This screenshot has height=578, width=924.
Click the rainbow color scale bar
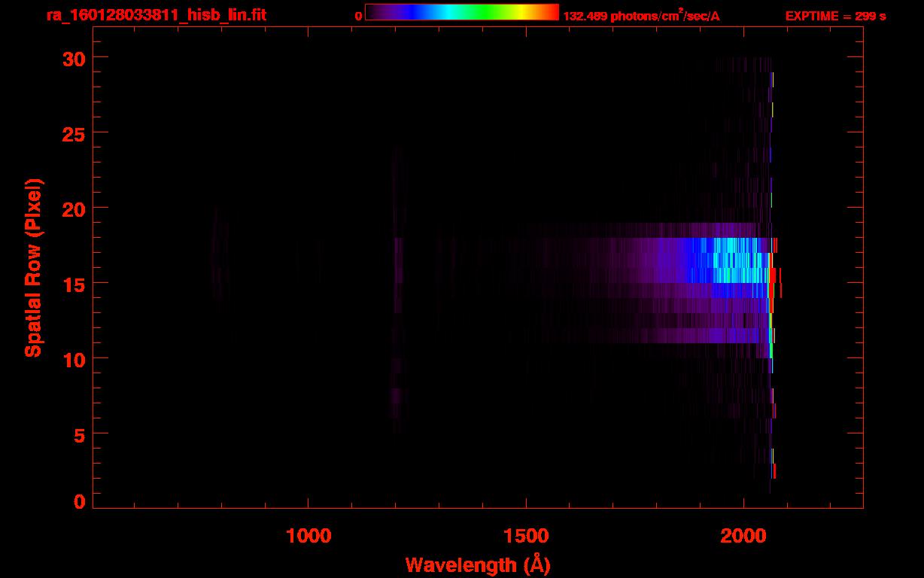pyautogui.click(x=461, y=13)
